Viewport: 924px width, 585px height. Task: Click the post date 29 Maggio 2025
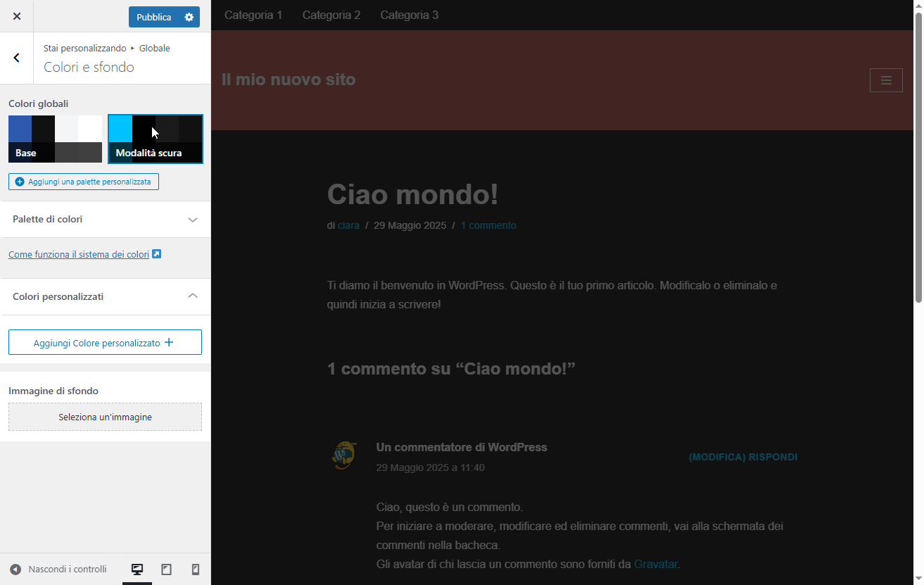pos(410,225)
